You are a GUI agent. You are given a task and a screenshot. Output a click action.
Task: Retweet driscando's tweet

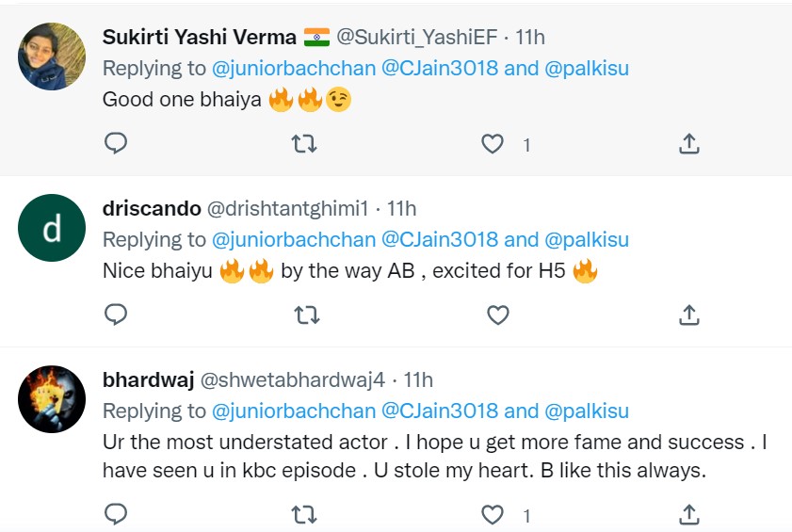click(305, 314)
